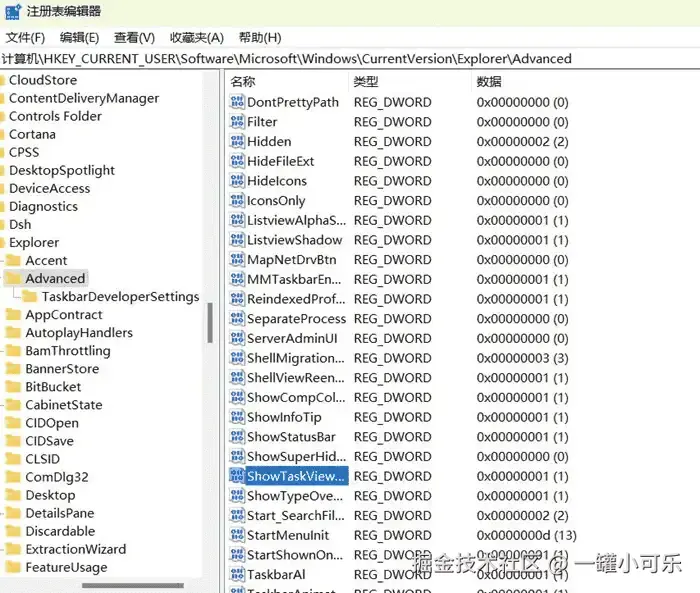Select the AutoplayHandlers key

point(79,333)
